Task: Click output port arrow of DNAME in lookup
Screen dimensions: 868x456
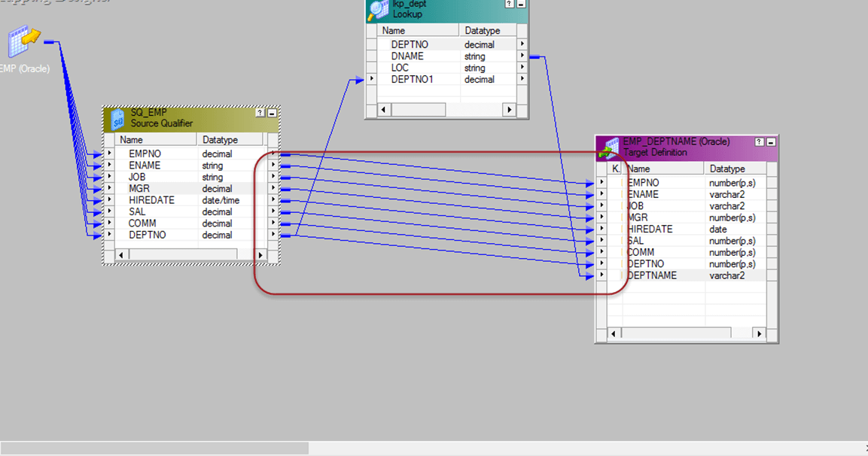Action: click(522, 56)
